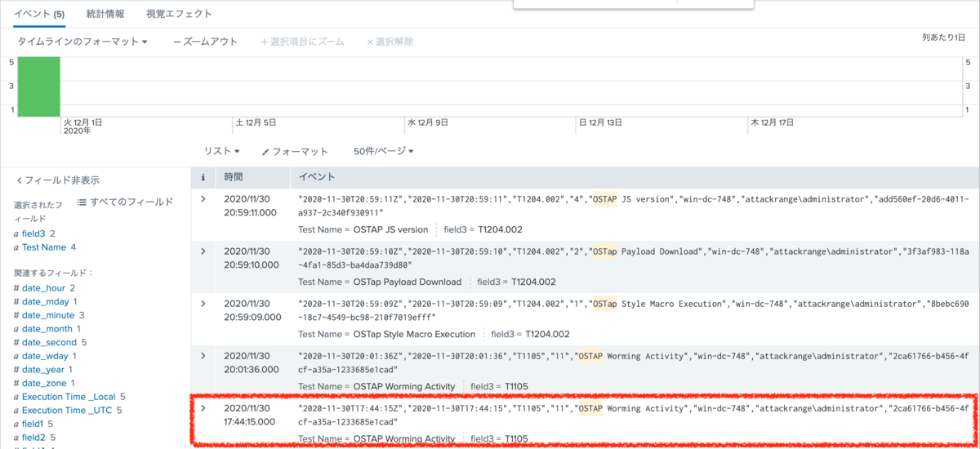Open the field2 field
980x449 pixels.
[33, 438]
